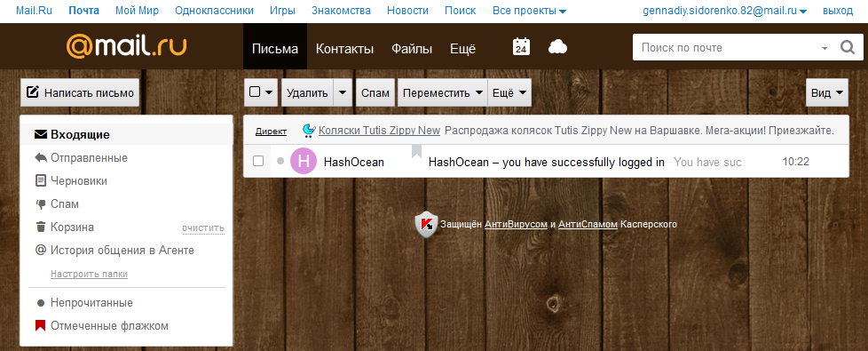Click the HashOcean sender name
Image resolution: width=868 pixels, height=351 pixels.
pos(354,162)
